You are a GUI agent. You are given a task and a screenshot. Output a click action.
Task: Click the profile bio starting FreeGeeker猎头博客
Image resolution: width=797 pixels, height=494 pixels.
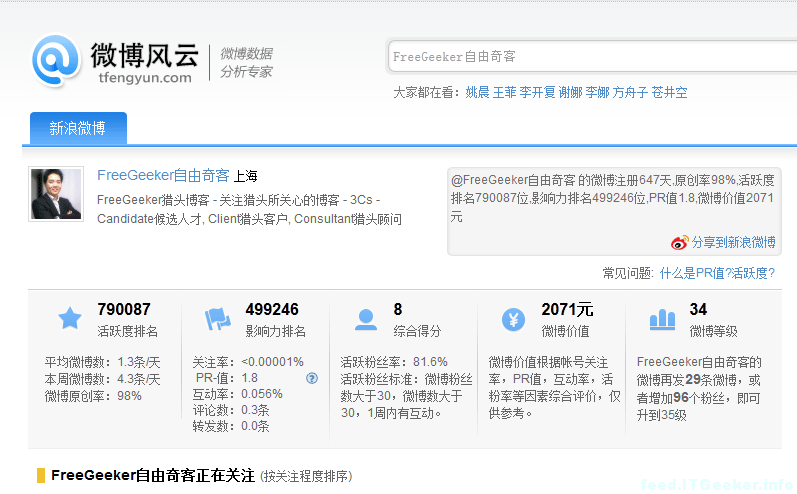[x=249, y=209]
